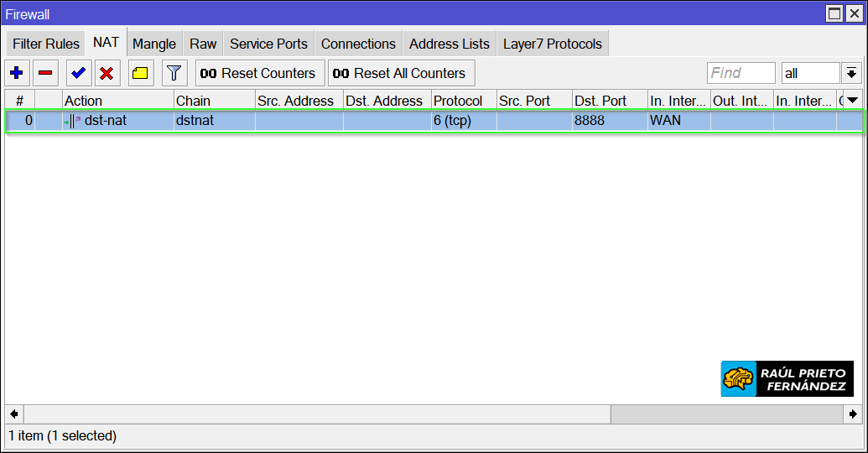868x453 pixels.
Task: Click the blue plus Add rule icon
Action: click(17, 73)
